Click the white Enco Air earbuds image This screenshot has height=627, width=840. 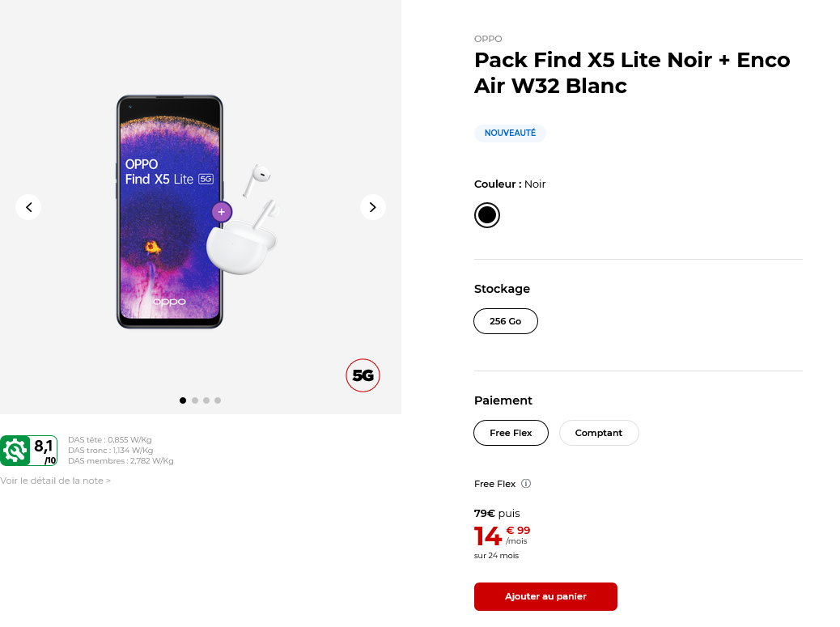(243, 243)
